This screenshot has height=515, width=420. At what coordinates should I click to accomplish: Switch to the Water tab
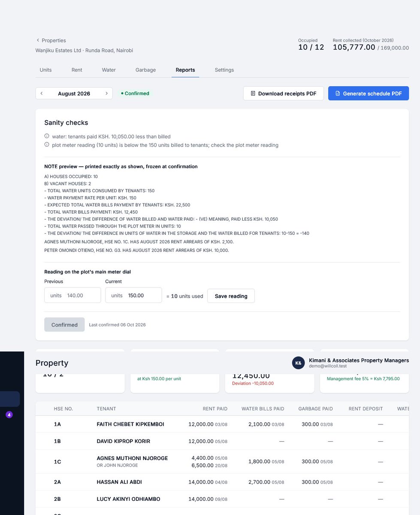[109, 70]
